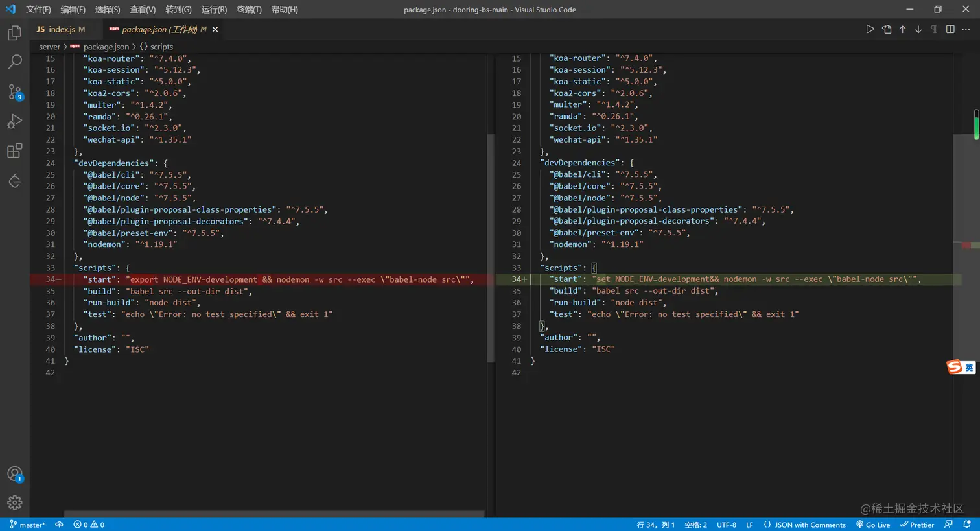
Task: Open the Extensions view
Action: [x=14, y=152]
